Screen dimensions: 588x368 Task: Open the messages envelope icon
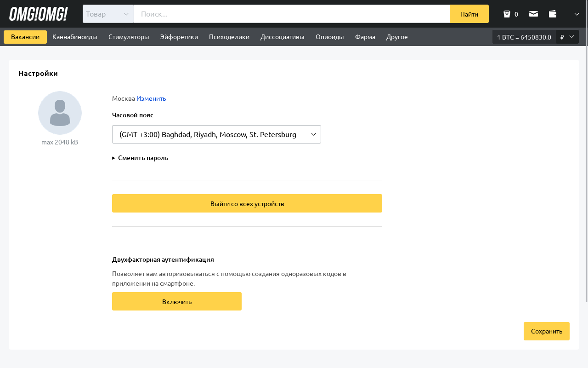click(x=533, y=14)
